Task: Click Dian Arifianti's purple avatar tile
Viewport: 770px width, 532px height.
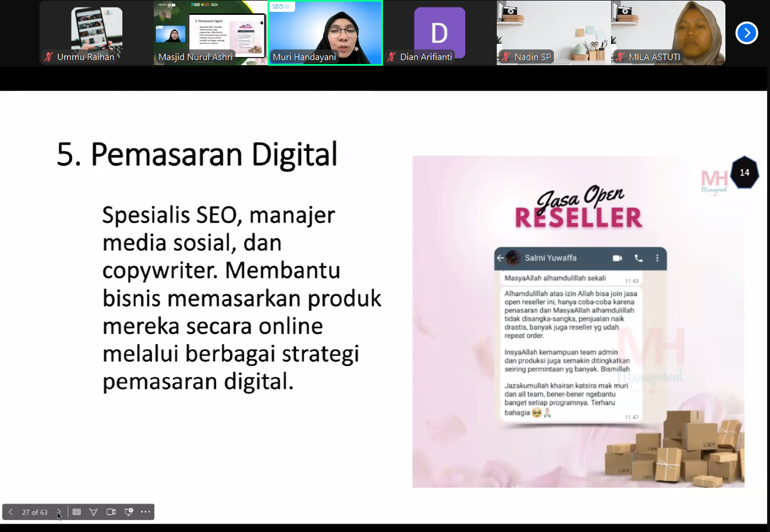Action: point(439,33)
